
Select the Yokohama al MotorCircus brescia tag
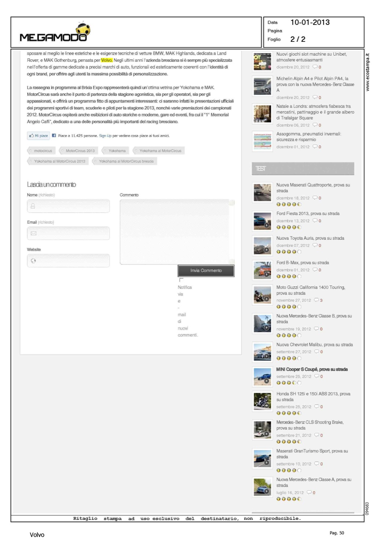pos(125,161)
